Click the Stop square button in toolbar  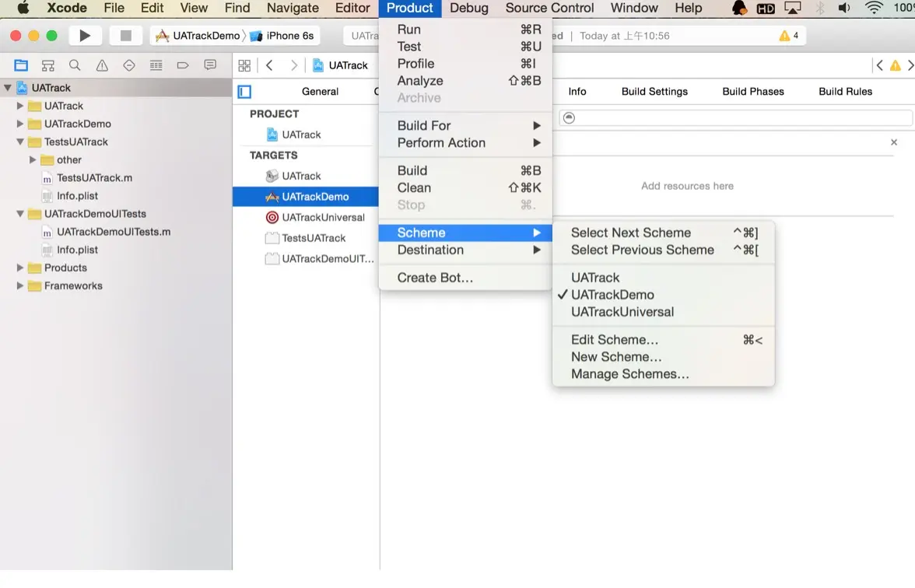[x=125, y=36]
